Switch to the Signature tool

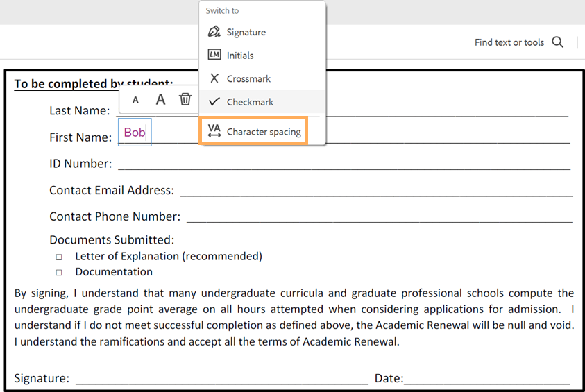coord(246,33)
